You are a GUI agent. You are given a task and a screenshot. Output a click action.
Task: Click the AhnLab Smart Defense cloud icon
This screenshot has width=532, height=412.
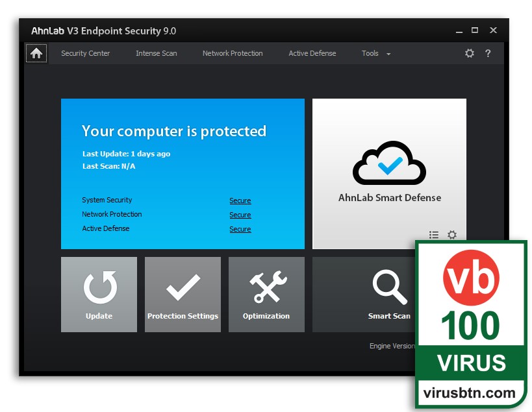tap(389, 163)
